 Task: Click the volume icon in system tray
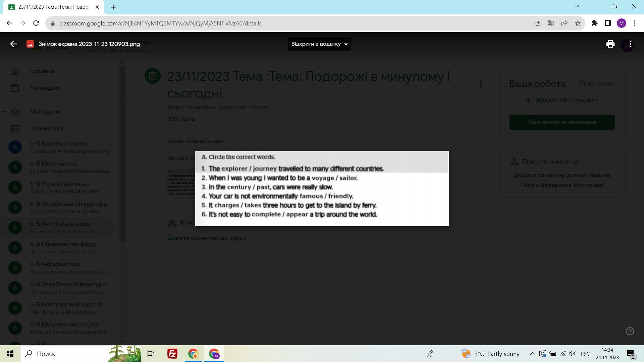click(572, 354)
